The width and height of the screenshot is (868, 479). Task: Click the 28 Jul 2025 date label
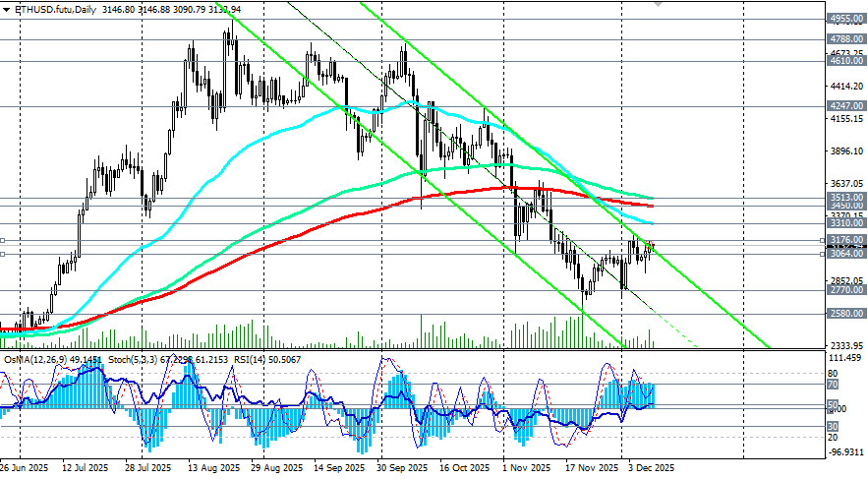147,468
